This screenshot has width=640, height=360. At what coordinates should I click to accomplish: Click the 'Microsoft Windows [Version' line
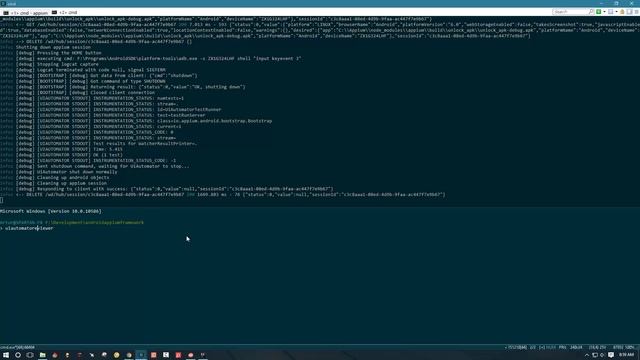coord(51,211)
